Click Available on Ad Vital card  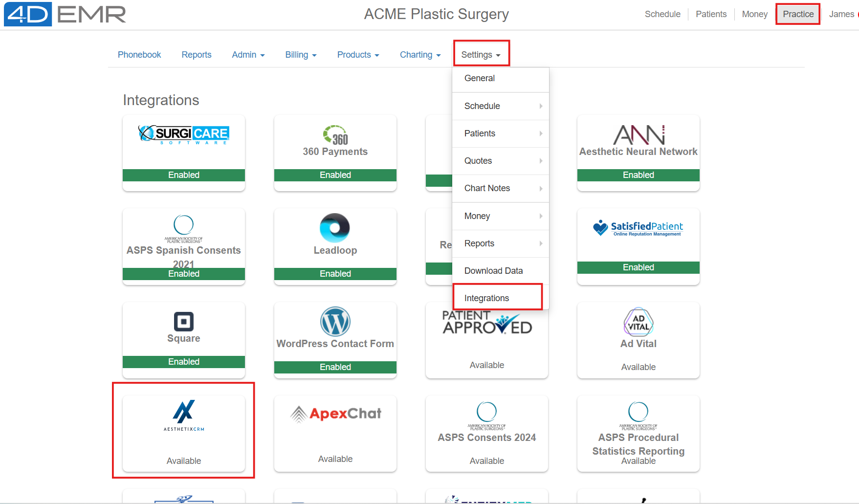[639, 367]
